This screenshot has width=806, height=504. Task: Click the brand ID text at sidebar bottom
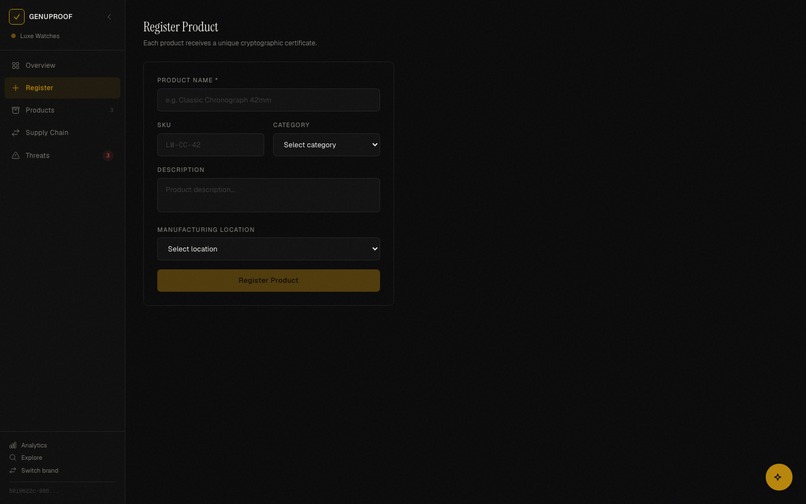click(x=33, y=491)
